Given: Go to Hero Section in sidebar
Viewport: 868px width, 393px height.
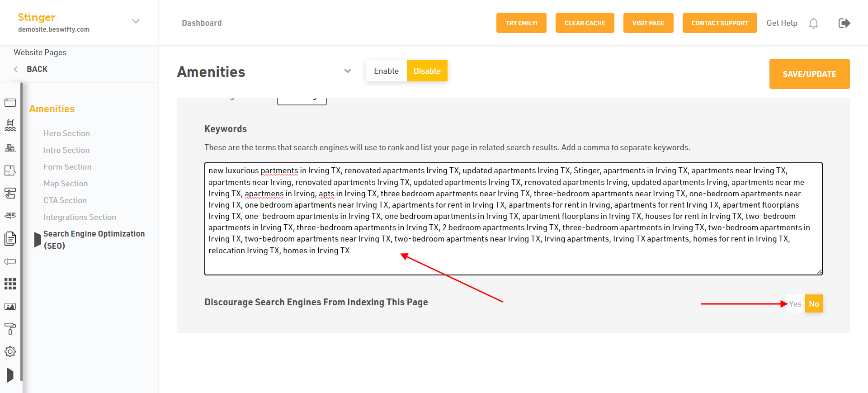Looking at the screenshot, I should [66, 133].
